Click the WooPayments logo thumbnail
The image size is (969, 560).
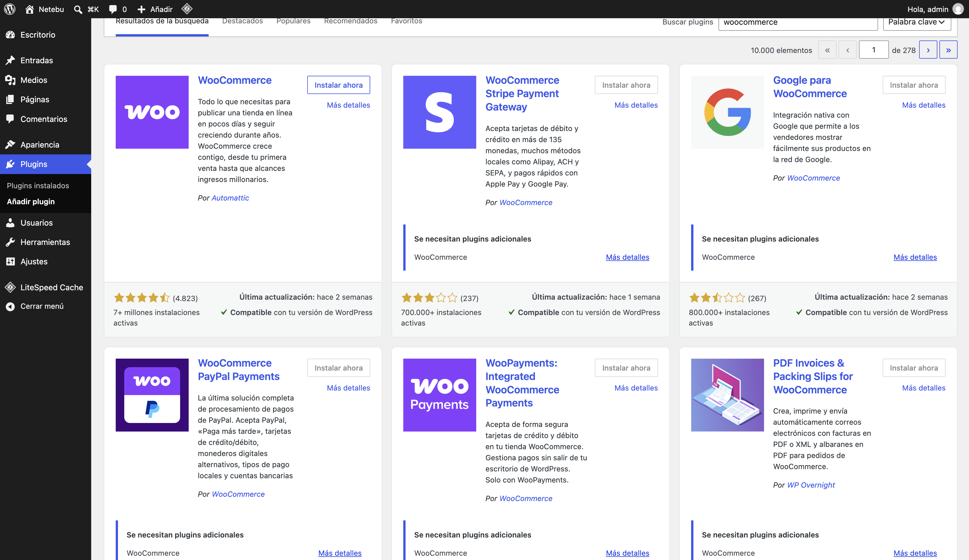pos(439,395)
